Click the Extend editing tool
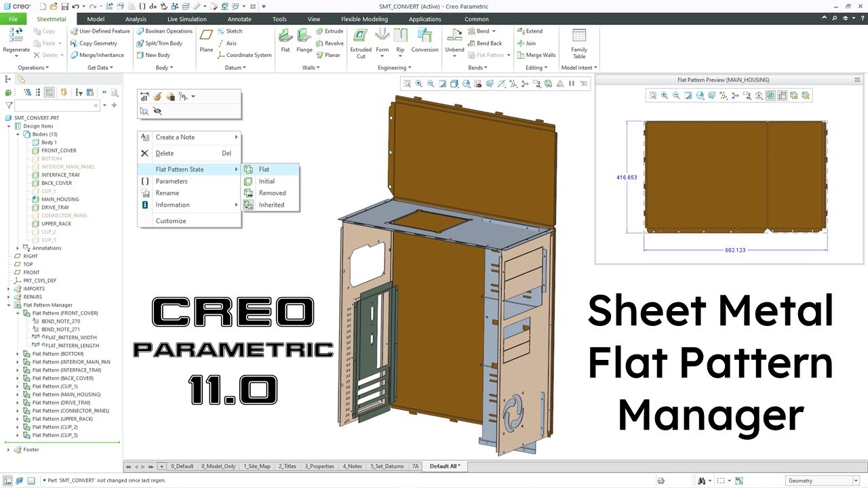Image resolution: width=868 pixels, height=488 pixels. (529, 31)
